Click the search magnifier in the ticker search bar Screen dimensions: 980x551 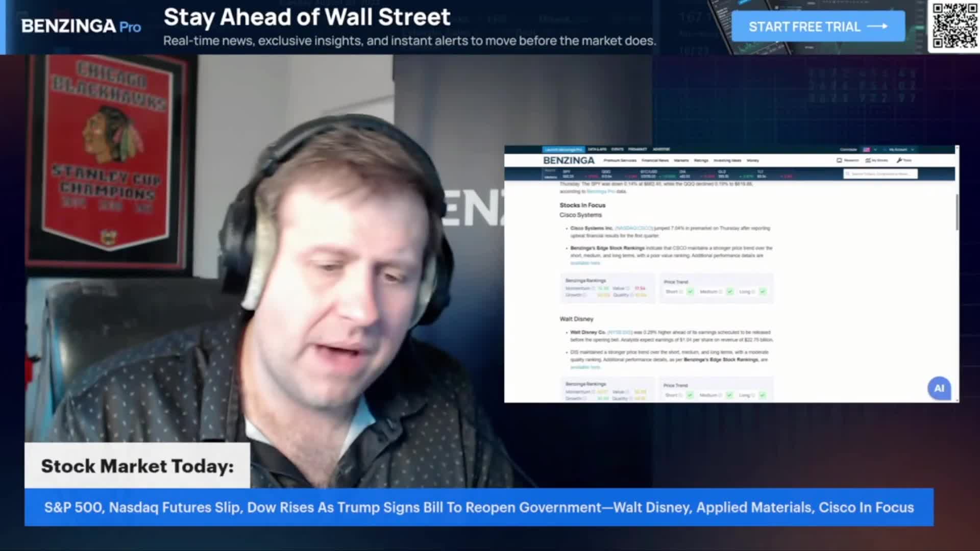click(847, 174)
